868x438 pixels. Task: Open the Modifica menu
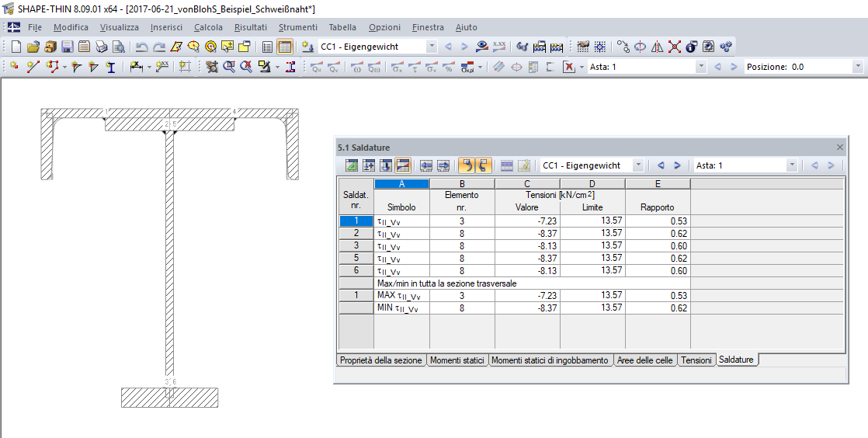point(71,27)
